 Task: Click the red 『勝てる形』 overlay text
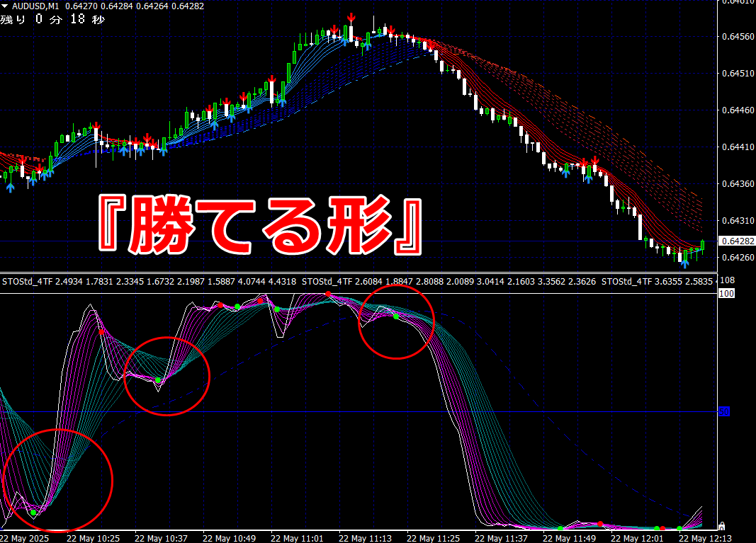(x=260, y=224)
